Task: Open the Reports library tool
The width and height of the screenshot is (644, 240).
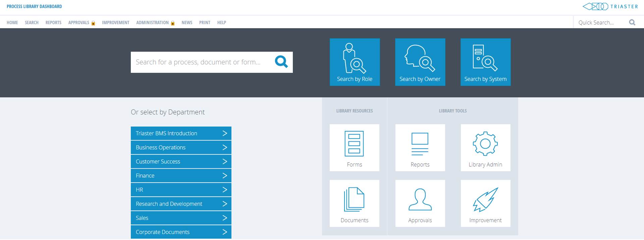Action: [420, 148]
